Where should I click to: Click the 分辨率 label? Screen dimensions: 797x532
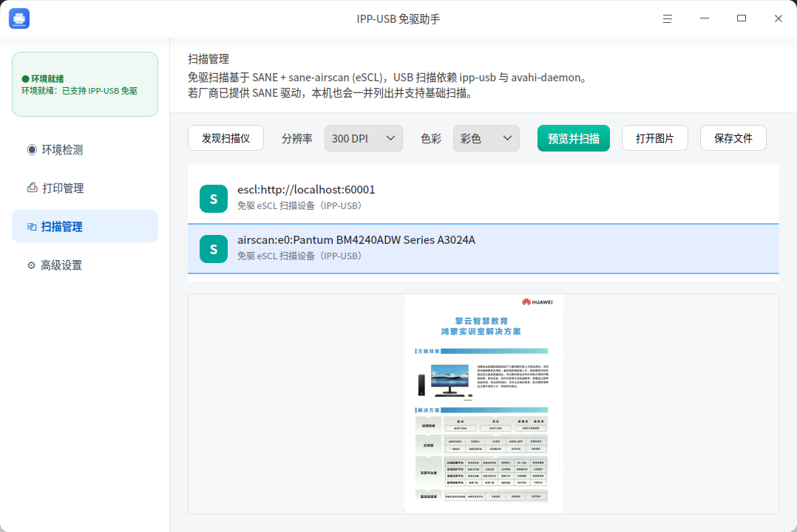[x=297, y=139]
